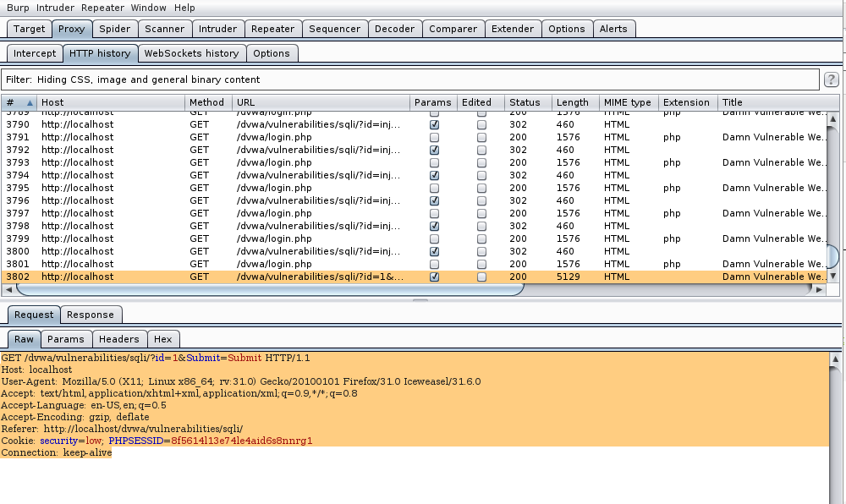Screen dimensions: 846x504
Task: Sort by the URL column header
Action: [321, 102]
